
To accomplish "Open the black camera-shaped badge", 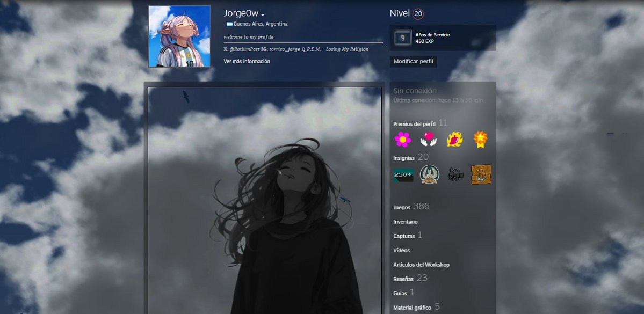I will click(x=455, y=174).
